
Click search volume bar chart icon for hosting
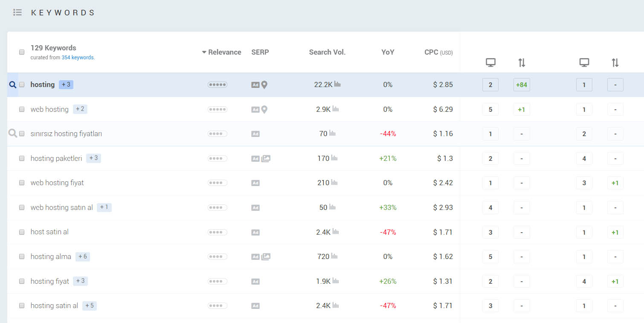(337, 84)
